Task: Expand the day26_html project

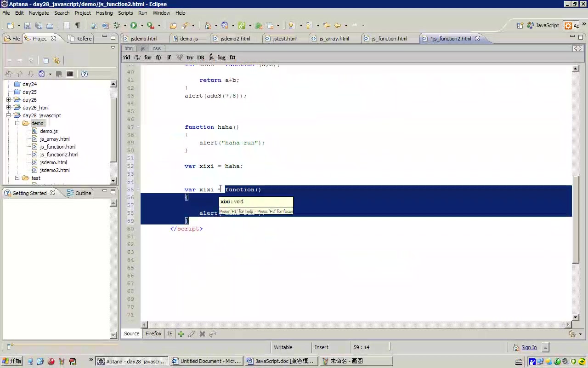Action: [9, 108]
